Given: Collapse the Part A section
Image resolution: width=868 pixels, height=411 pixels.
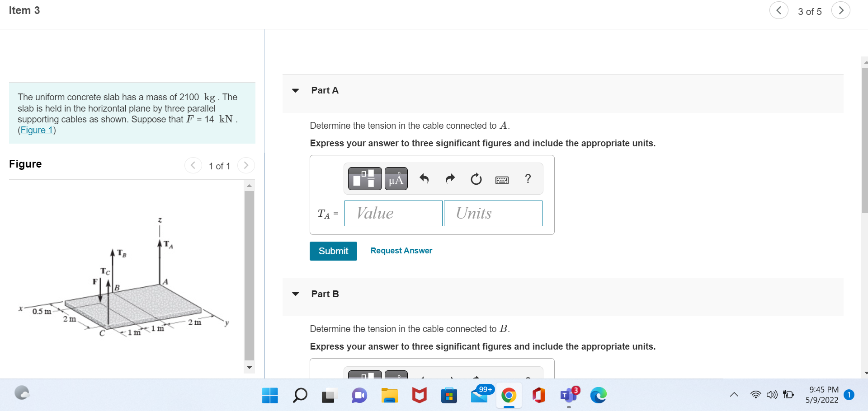Looking at the screenshot, I should (x=296, y=90).
